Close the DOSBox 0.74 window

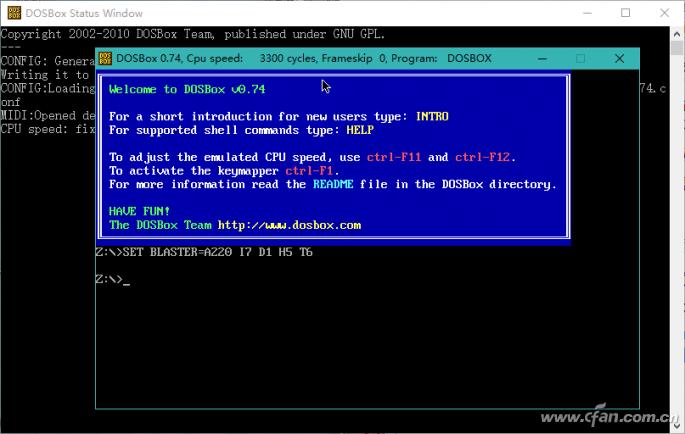(619, 59)
